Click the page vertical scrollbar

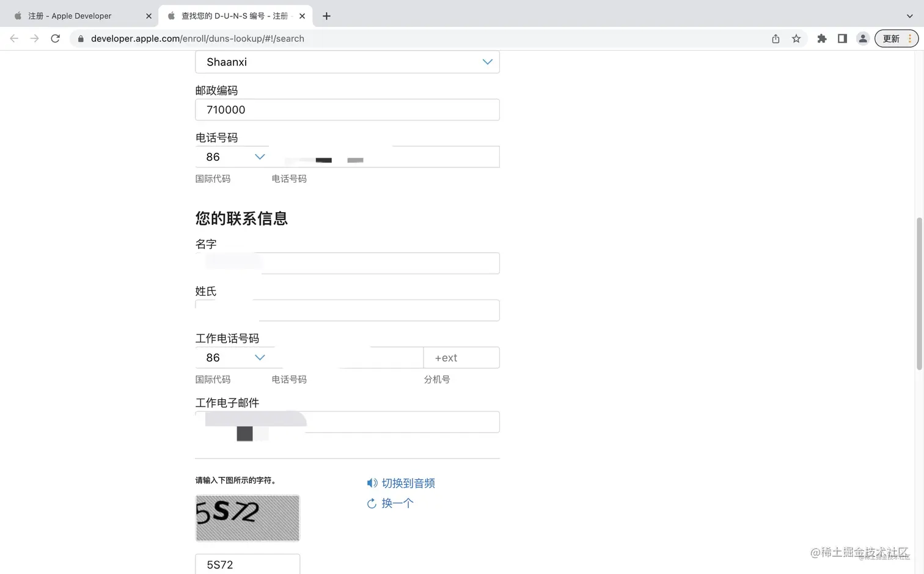point(919,293)
